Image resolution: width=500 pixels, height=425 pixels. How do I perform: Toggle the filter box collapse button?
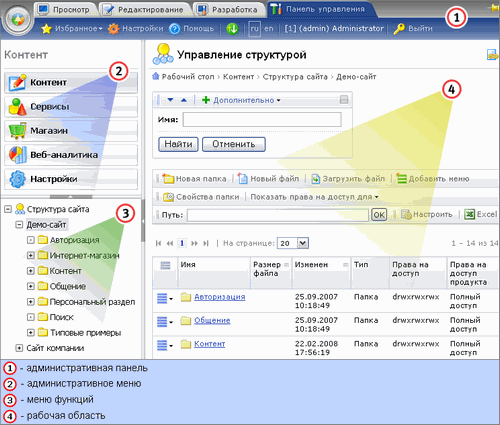[x=344, y=99]
